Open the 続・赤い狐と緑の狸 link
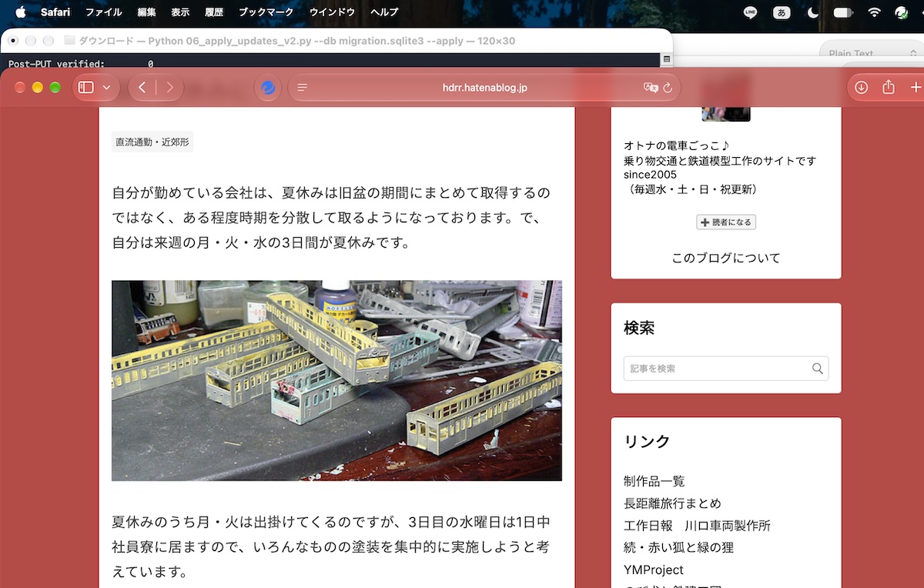The height and width of the screenshot is (588, 924). pos(679,547)
